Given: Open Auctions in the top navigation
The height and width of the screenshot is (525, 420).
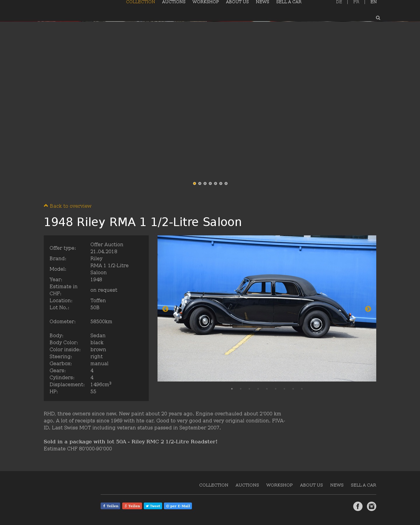Looking at the screenshot, I should point(174,2).
